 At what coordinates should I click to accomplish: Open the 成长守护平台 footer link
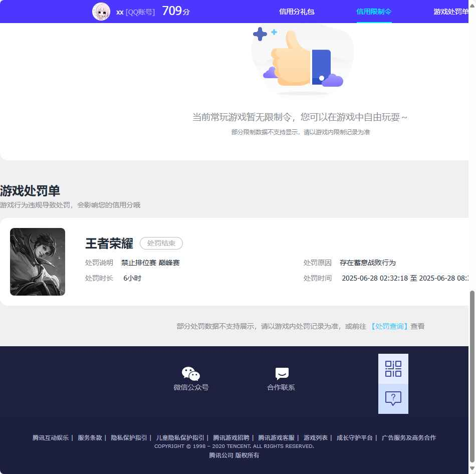coord(355,437)
